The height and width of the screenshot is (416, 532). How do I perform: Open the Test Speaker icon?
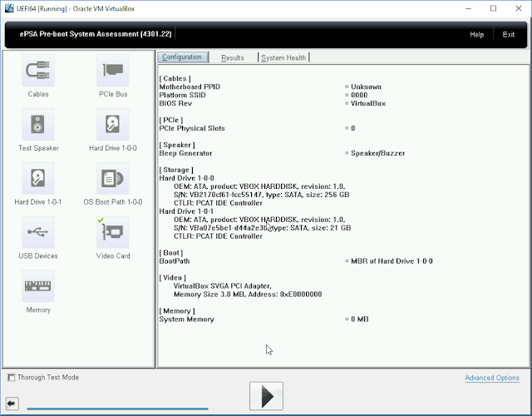(x=38, y=124)
